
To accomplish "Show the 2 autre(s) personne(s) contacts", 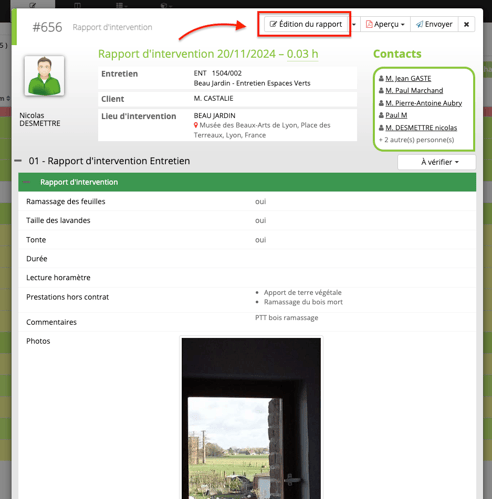I will coord(416,140).
